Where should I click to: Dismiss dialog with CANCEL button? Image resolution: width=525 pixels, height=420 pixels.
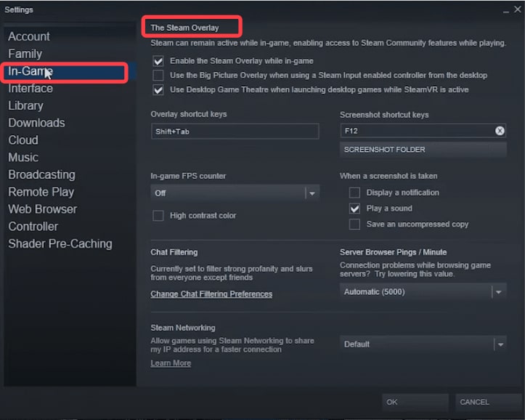pyautogui.click(x=489, y=402)
